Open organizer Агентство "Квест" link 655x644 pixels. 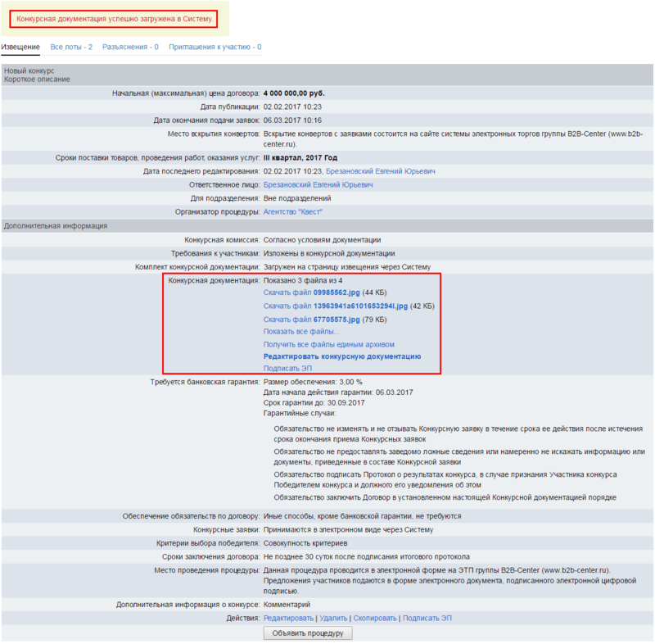tap(292, 212)
